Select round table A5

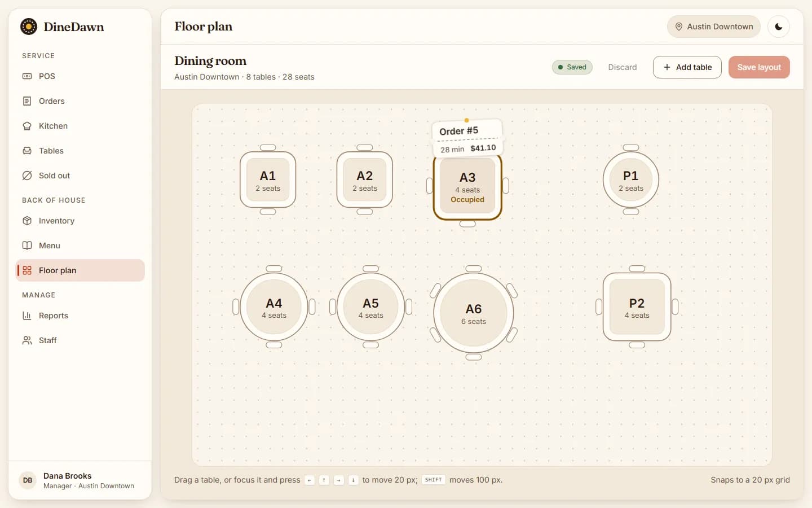371,307
